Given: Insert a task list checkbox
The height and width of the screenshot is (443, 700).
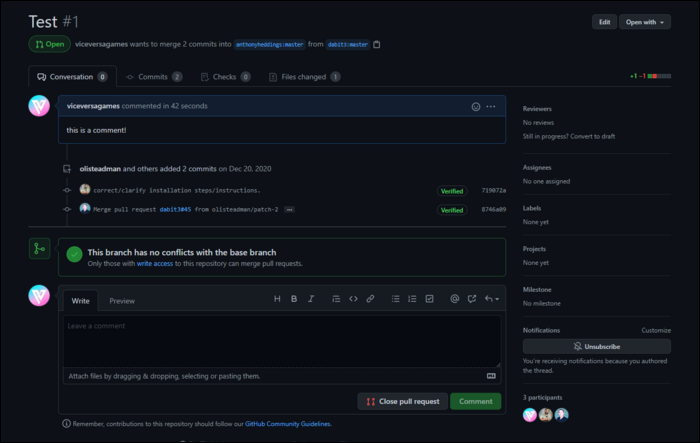Looking at the screenshot, I should click(x=429, y=299).
